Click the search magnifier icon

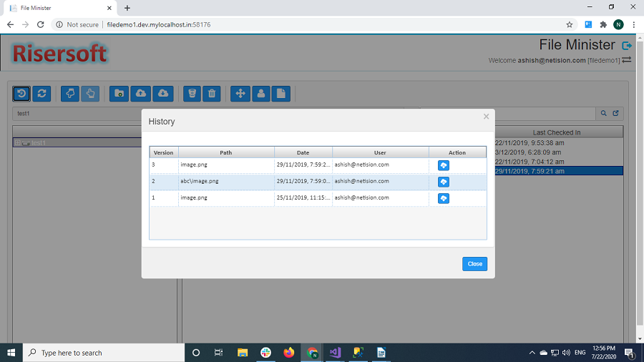coord(603,113)
